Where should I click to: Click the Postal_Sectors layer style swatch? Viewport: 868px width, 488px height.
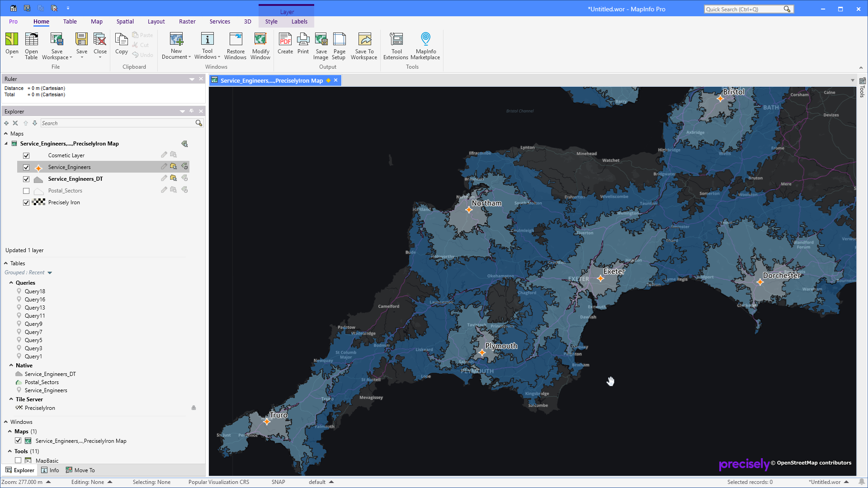click(x=38, y=191)
